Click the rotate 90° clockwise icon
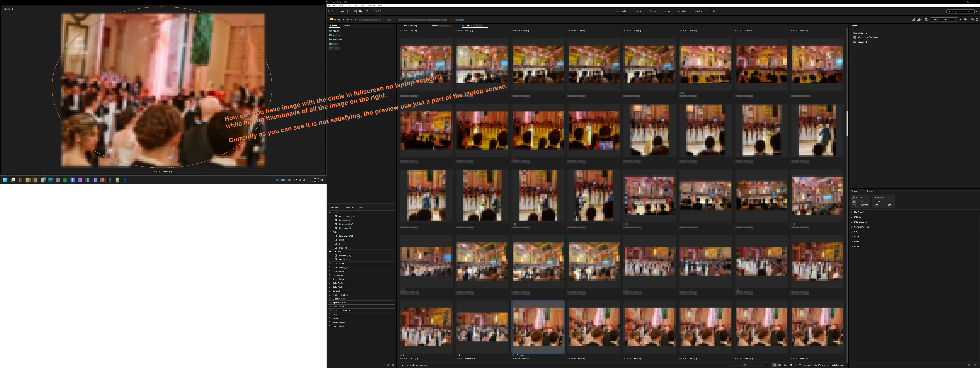980x368 pixels. [x=379, y=11]
